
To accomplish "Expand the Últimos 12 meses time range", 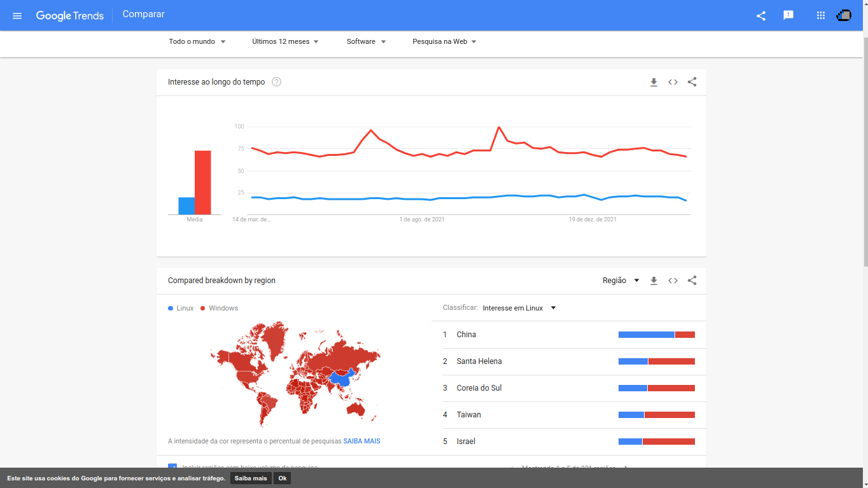I will (285, 41).
